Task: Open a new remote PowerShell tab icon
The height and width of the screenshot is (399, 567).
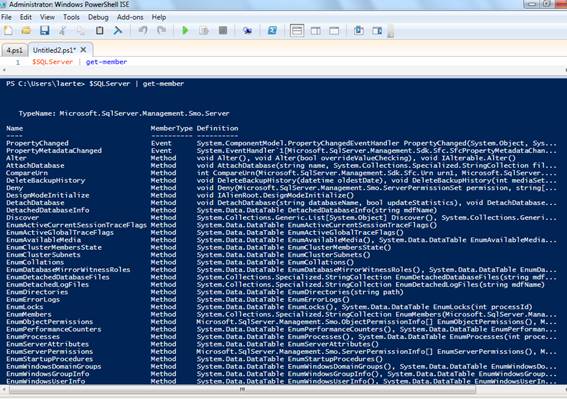Action: click(247, 30)
